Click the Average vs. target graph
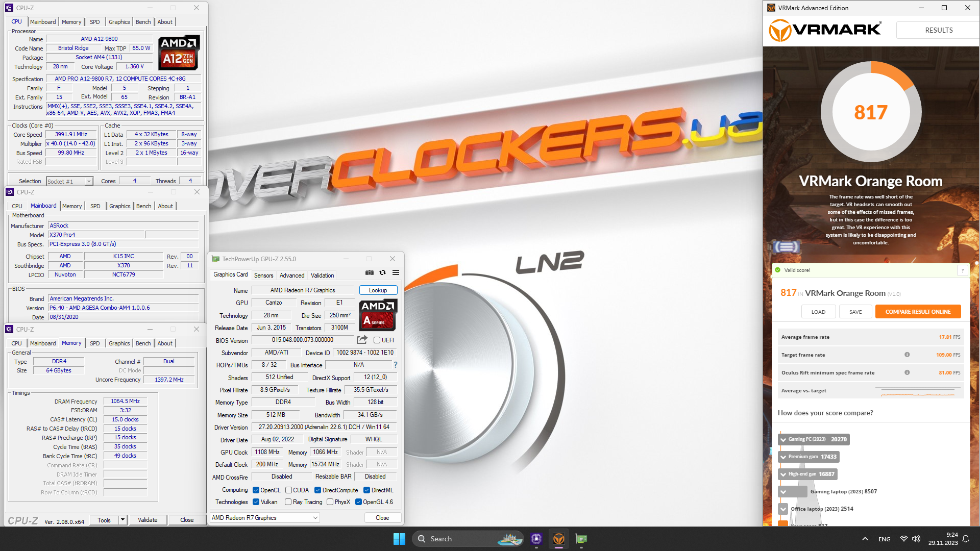 [x=918, y=391]
